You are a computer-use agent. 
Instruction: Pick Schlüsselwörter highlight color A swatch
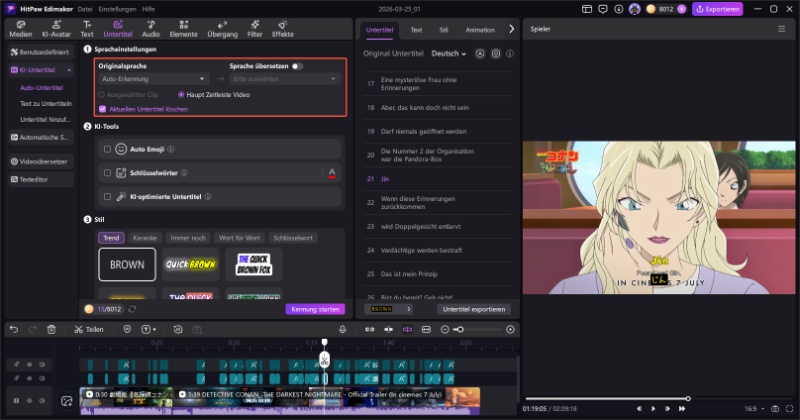click(x=332, y=173)
